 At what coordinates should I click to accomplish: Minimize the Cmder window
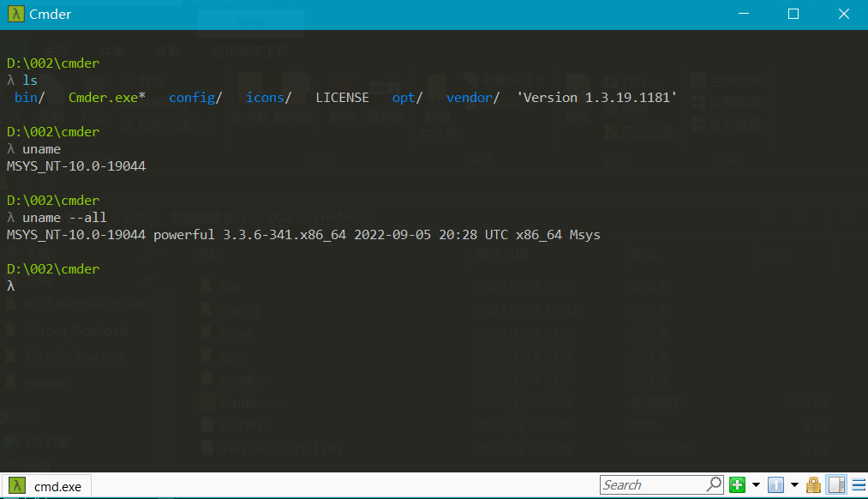coord(744,14)
